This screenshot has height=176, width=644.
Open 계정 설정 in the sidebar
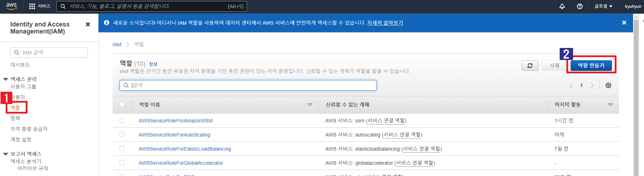21,139
